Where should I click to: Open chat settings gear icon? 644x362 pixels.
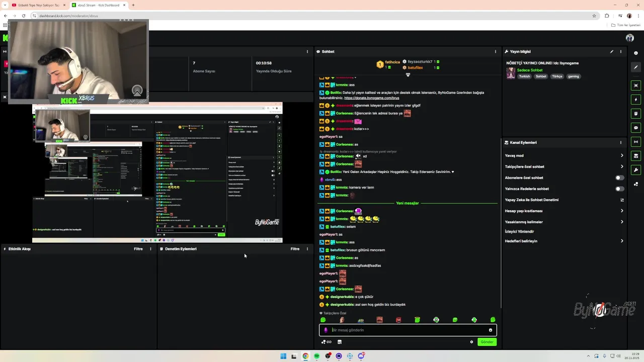(471, 342)
